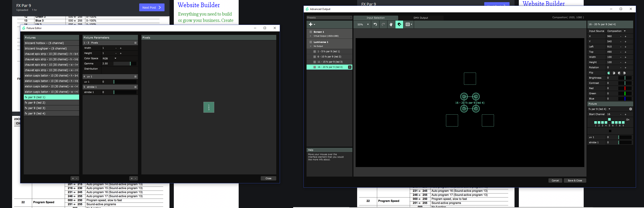Open the Color Space RGB dropdown
The image size is (644, 208).
[x=110, y=58]
